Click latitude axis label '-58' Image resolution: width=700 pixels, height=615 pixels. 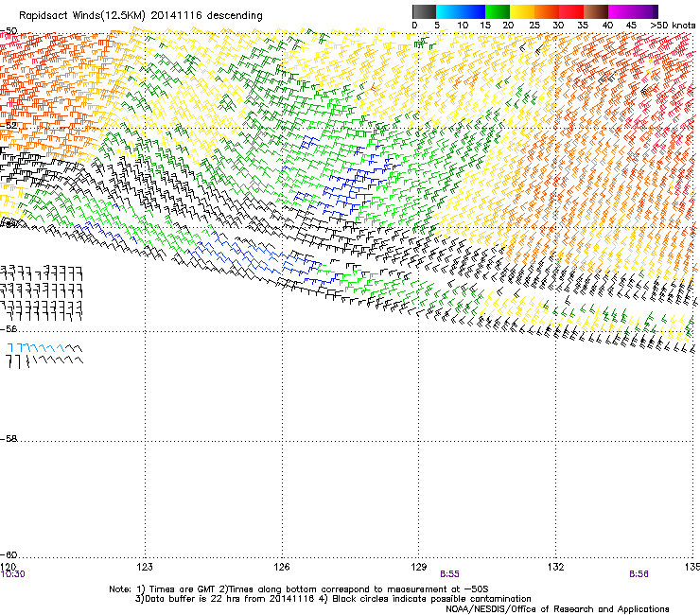pyautogui.click(x=9, y=439)
